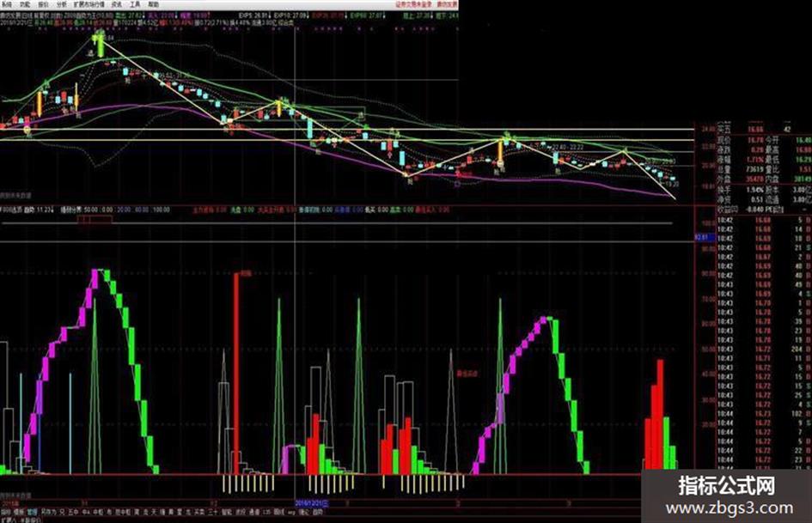The height and width of the screenshot is (523, 812).
Task: Open the 扩展市场行情 menu
Action: tap(89, 4)
